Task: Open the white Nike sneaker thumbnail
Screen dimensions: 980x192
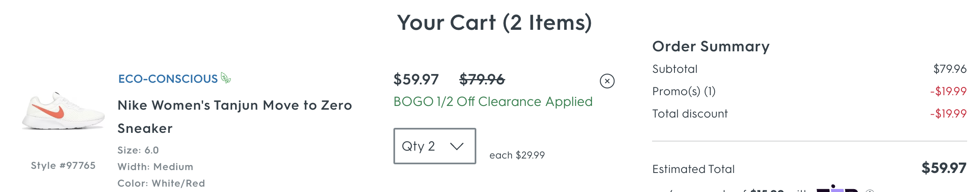Action: pos(63,112)
